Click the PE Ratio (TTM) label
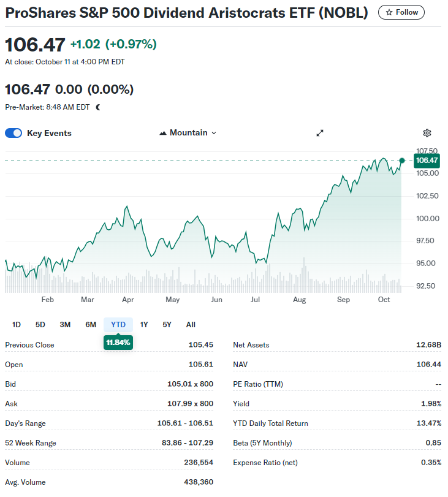Screen dimensions: 448x497 point(258,384)
